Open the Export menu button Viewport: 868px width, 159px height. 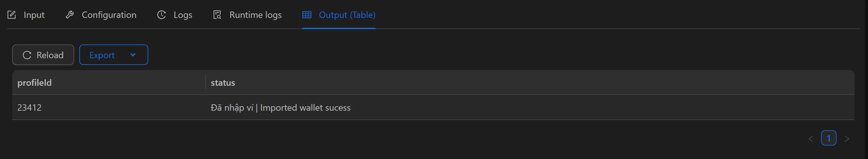(102, 55)
